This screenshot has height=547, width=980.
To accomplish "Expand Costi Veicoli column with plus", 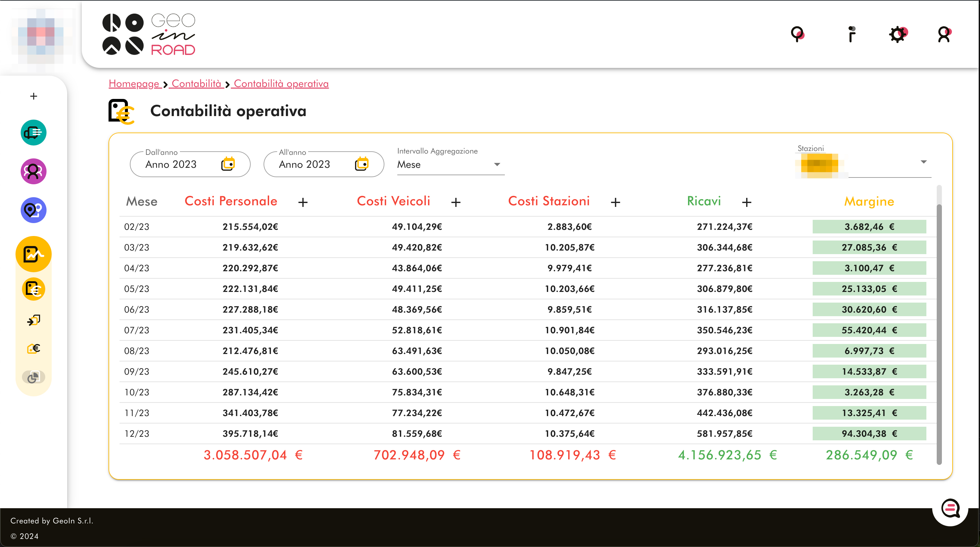I will click(456, 202).
